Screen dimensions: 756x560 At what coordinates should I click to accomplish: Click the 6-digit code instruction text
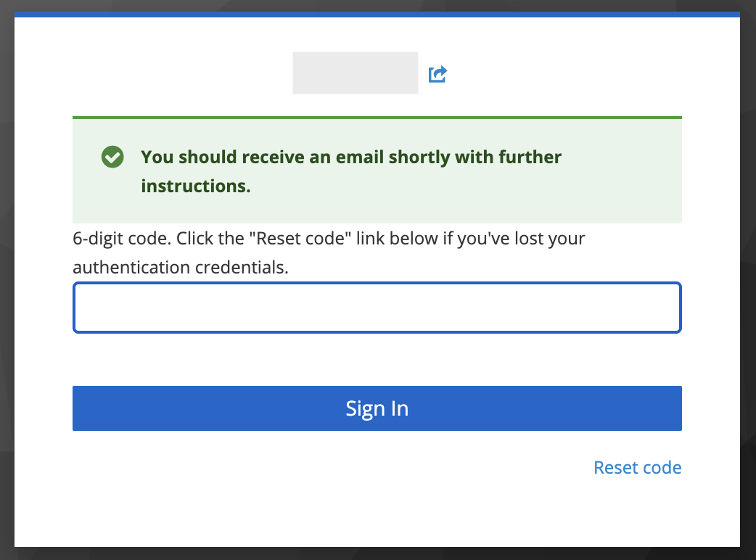click(328, 252)
